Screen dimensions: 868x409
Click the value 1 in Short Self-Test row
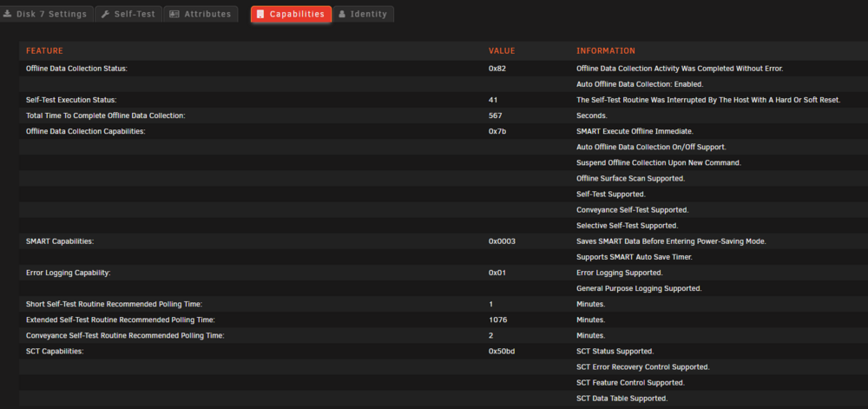coord(491,305)
